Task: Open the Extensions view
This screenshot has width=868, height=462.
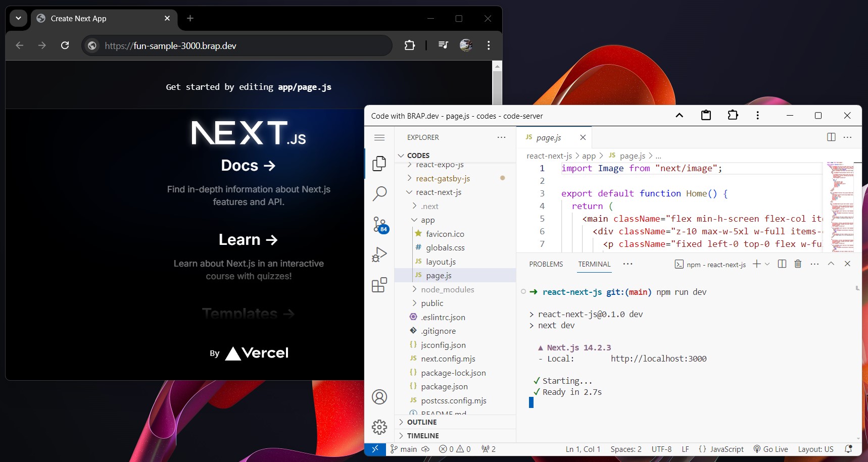Action: 379,285
